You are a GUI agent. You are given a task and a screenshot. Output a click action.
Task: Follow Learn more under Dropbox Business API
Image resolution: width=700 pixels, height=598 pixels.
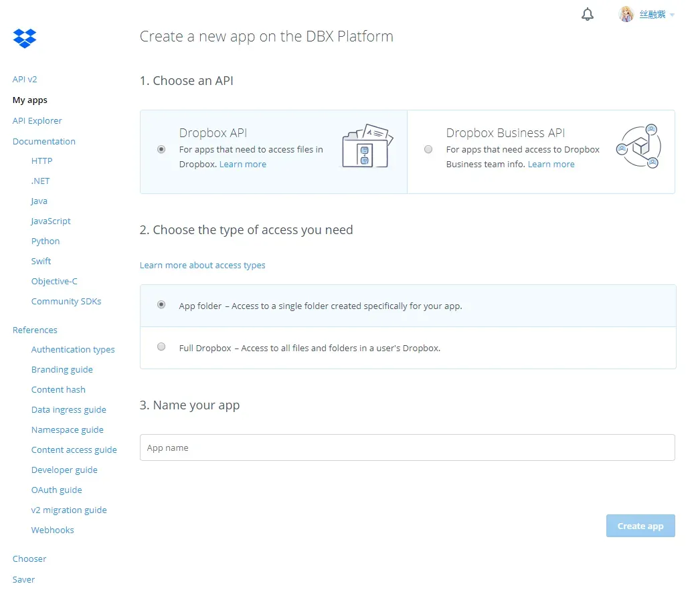point(551,165)
